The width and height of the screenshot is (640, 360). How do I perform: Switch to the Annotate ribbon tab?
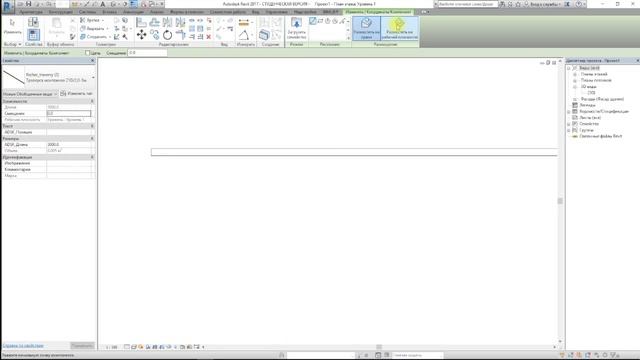133,12
